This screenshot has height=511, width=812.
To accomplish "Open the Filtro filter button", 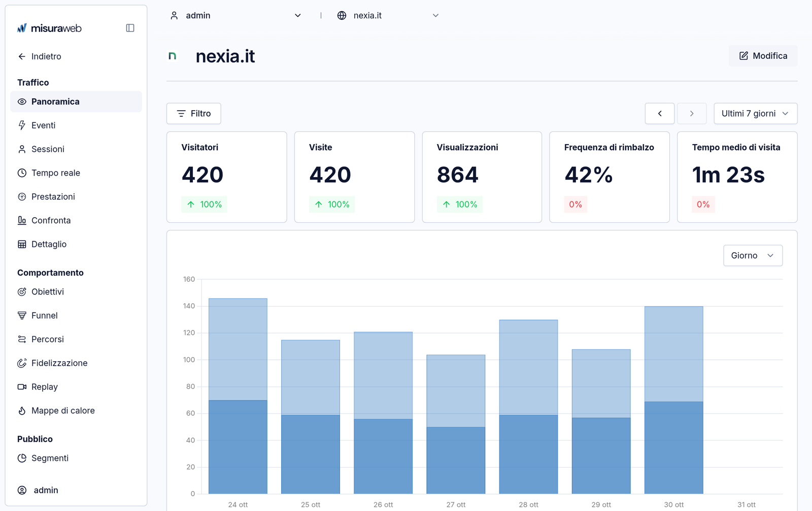I will [194, 114].
